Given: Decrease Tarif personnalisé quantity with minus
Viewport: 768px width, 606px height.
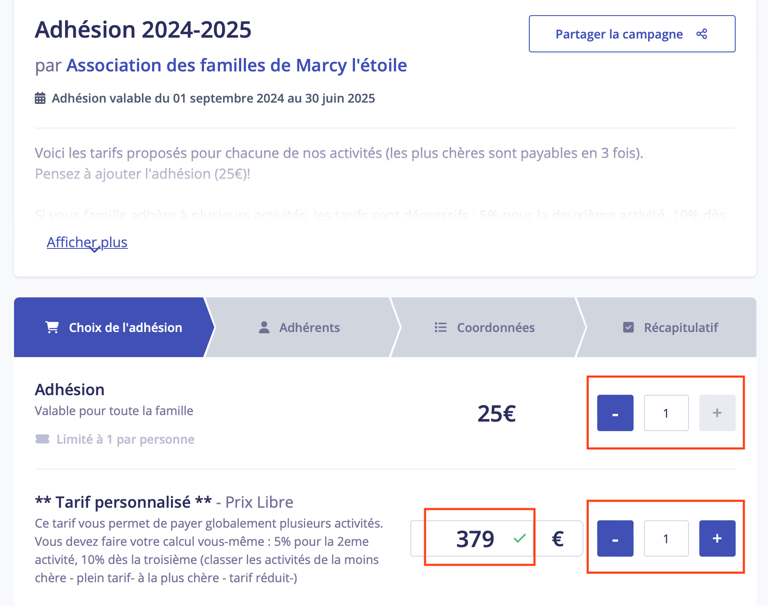Looking at the screenshot, I should point(615,538).
